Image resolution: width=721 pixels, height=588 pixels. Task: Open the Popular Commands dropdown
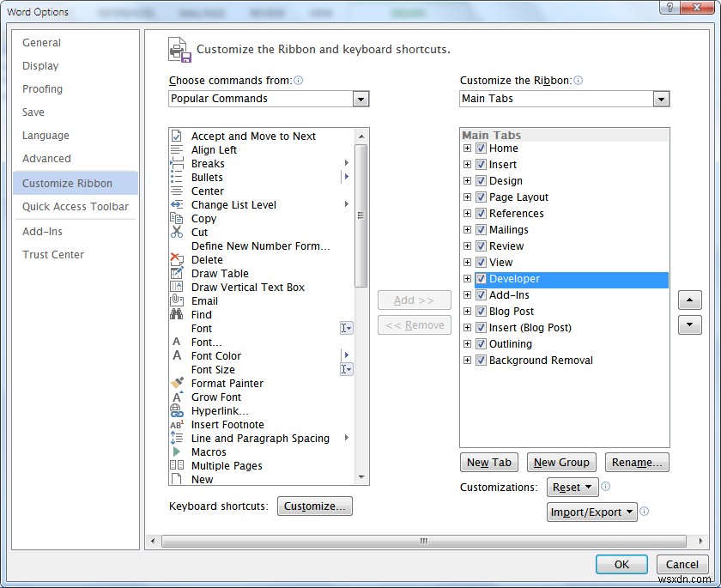point(360,98)
